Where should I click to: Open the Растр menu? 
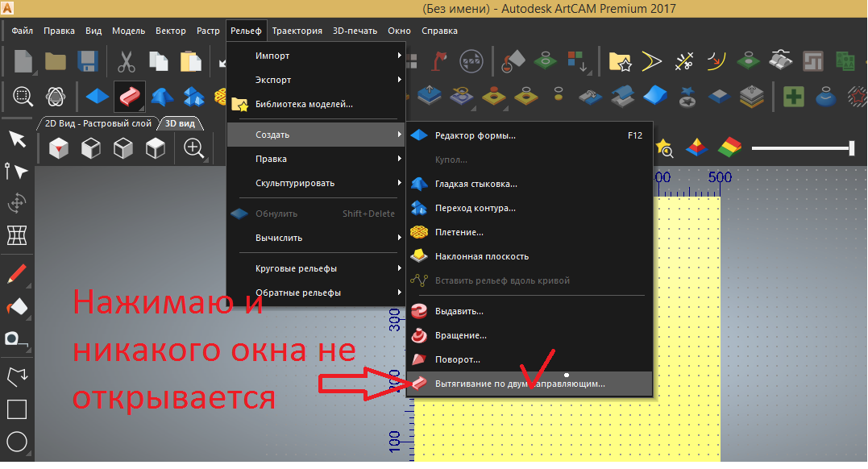[208, 31]
